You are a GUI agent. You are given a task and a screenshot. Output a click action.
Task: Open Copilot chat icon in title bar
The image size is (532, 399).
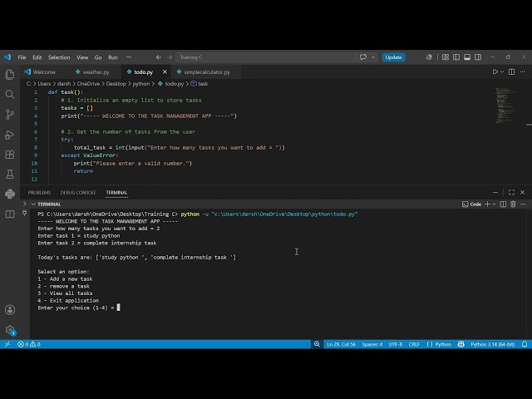363,57
